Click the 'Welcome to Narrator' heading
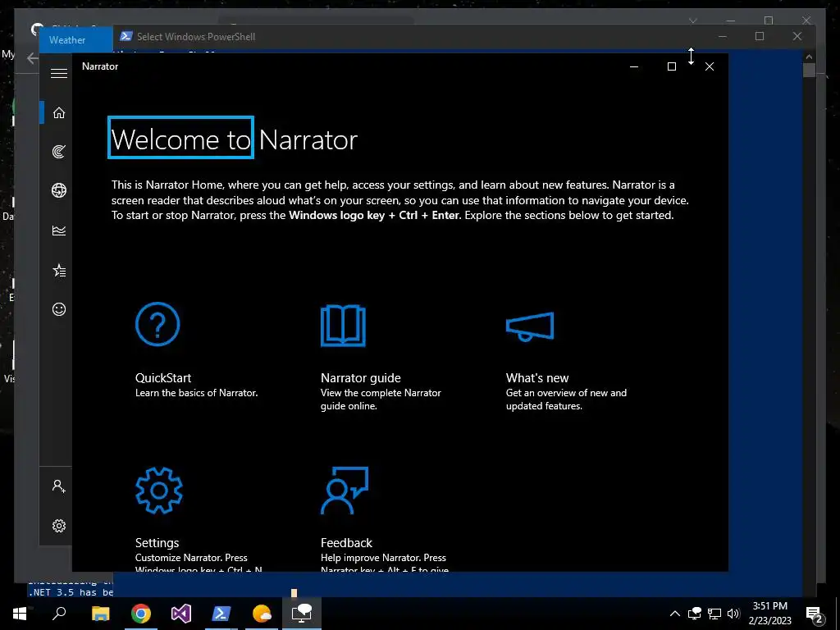 pos(234,139)
